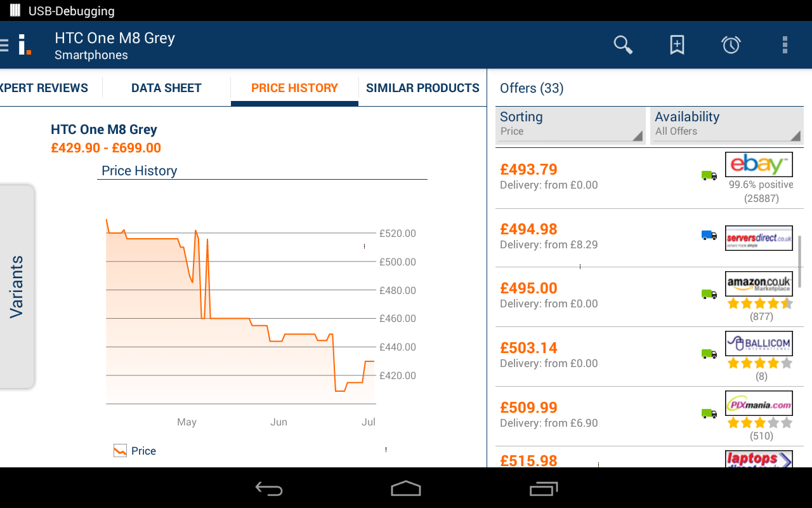
Task: Select the Ballicom shop logo
Action: 759,344
